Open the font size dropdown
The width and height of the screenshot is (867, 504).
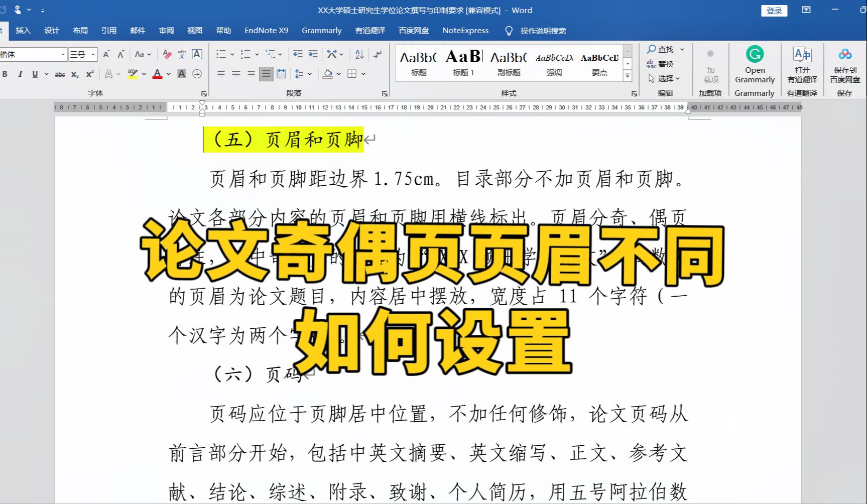[93, 54]
